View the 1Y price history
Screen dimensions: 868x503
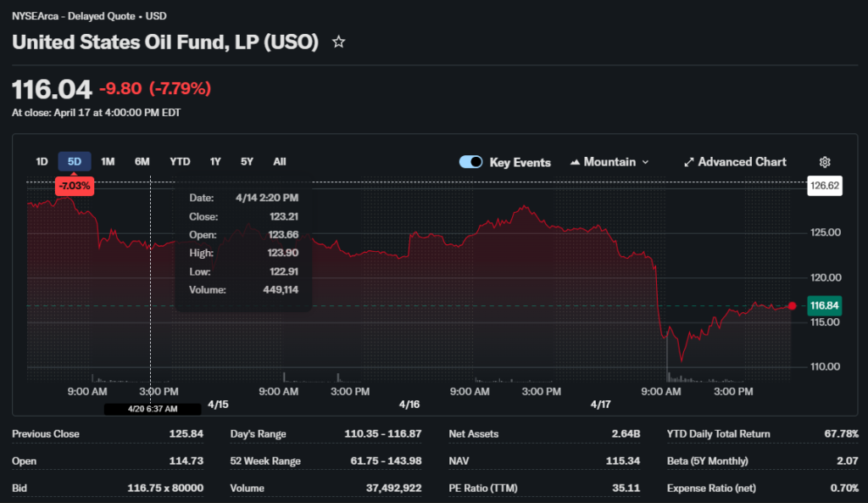point(215,162)
